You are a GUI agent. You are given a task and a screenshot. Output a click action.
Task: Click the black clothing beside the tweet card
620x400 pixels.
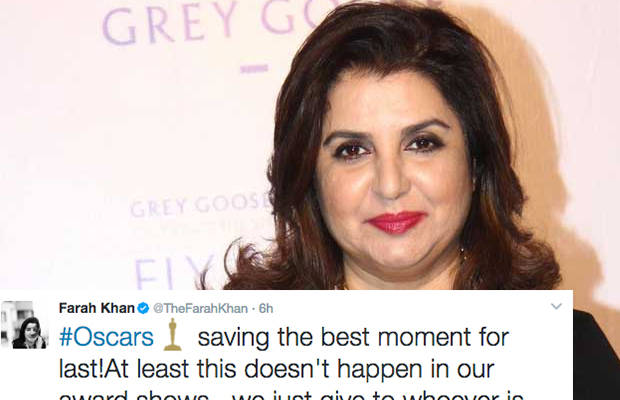coord(596,356)
